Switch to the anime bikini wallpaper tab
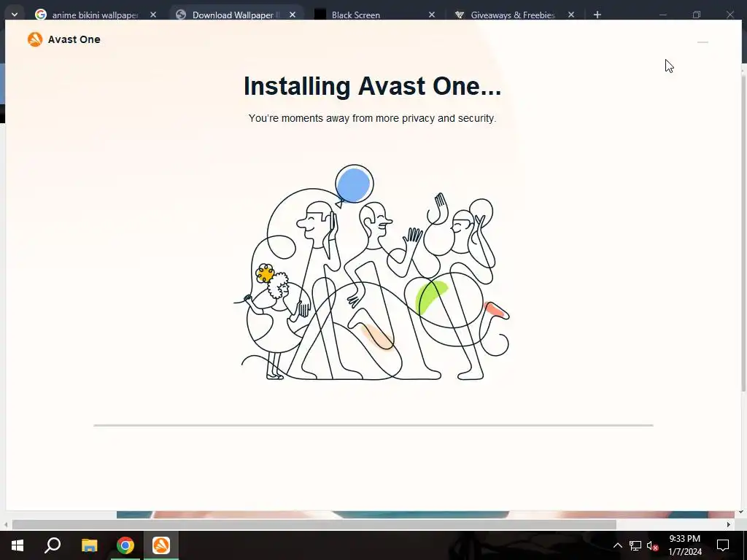Viewport: 747px width, 560px height. click(x=96, y=15)
